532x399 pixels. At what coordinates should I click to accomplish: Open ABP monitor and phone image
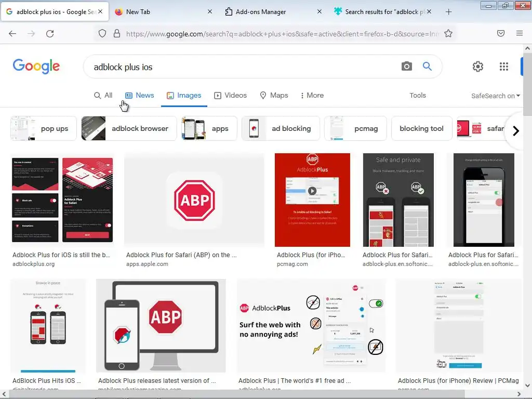coord(161,326)
